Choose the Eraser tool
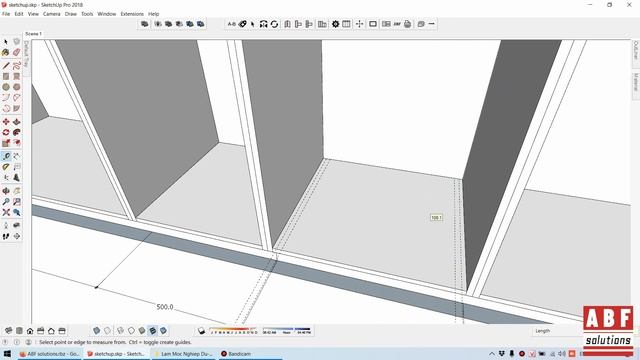Screen dimensions: 640x360 (16, 53)
